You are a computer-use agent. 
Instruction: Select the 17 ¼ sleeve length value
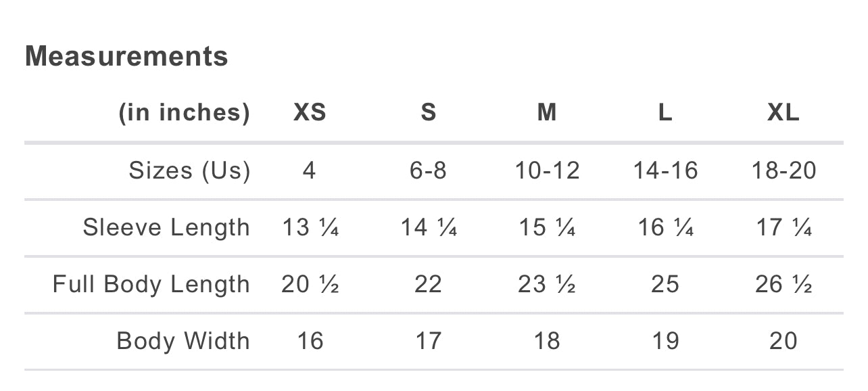783,227
